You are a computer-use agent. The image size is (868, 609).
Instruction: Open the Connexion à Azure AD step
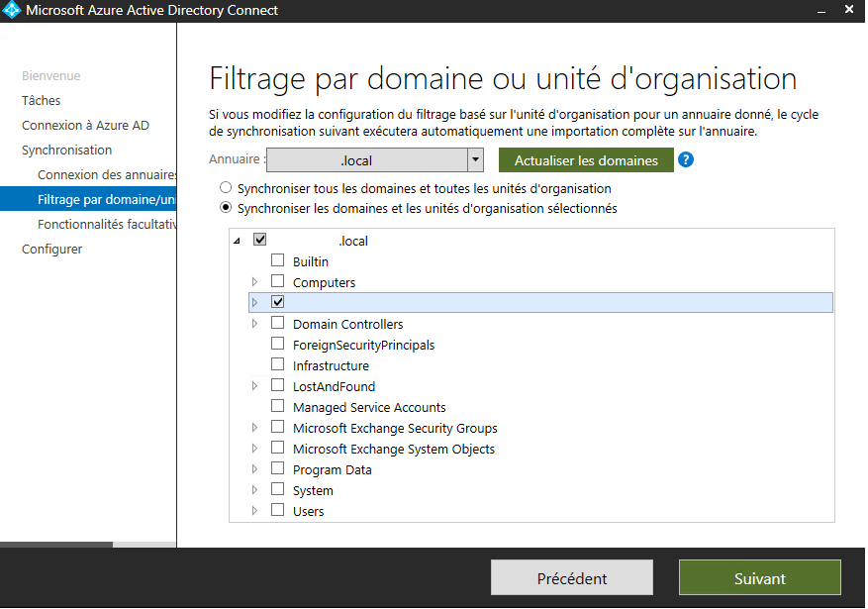click(85, 125)
